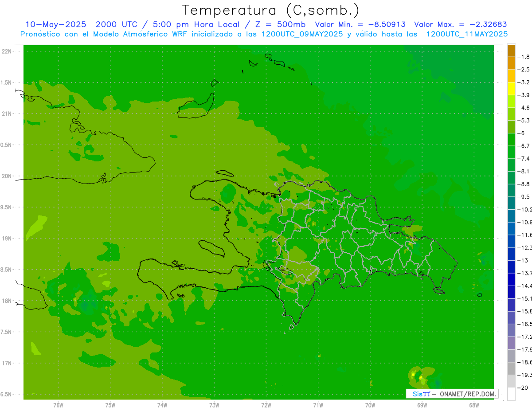Image resolution: width=532 pixels, height=411 pixels.
Task: Click the "Valor Max. = -2.32683" value
Action: click(x=460, y=24)
